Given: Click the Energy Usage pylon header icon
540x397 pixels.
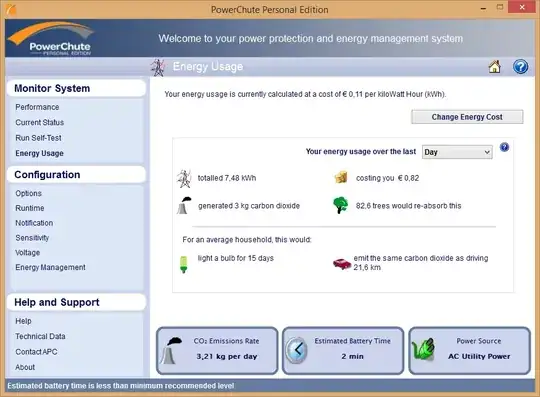Looking at the screenshot, I should tap(158, 67).
